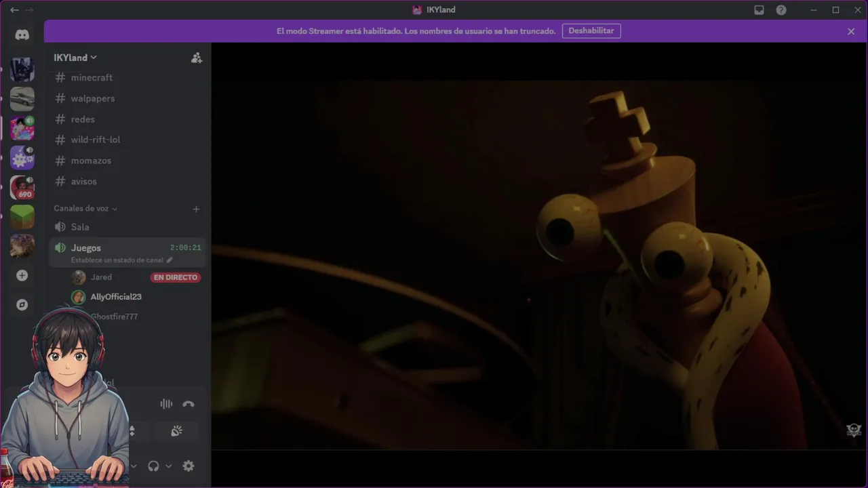Maximize the Discord window
This screenshot has height=488, width=868.
835,10
